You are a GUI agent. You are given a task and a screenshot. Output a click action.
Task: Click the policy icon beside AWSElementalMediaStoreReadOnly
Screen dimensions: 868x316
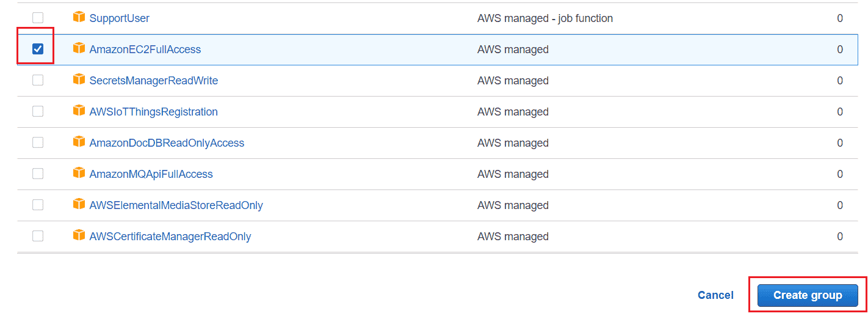[x=79, y=204]
